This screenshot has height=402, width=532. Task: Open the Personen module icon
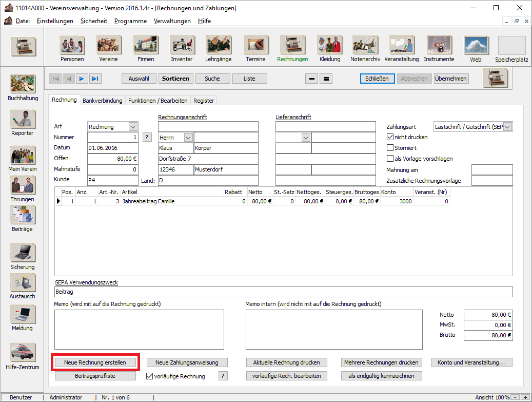tap(72, 45)
